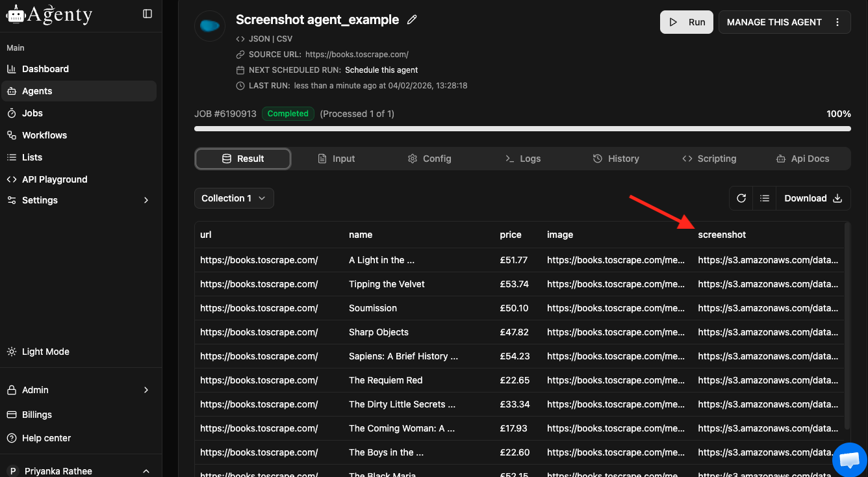Collapse the sidebar with the panel icon

click(x=147, y=14)
